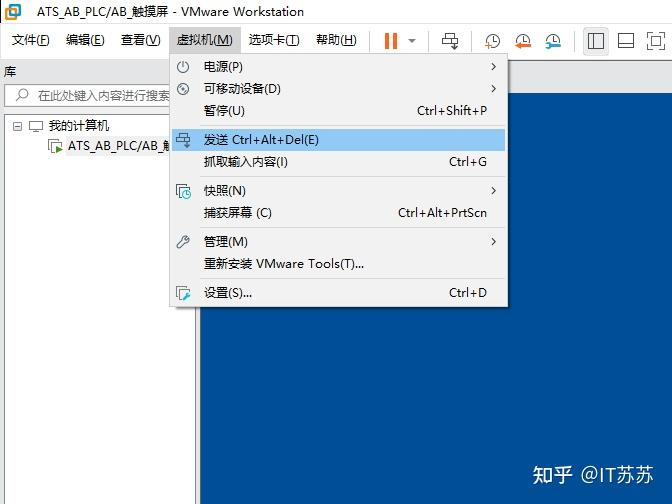
Task: Choose 捕获屏幕 (C) menu item
Action: [338, 213]
